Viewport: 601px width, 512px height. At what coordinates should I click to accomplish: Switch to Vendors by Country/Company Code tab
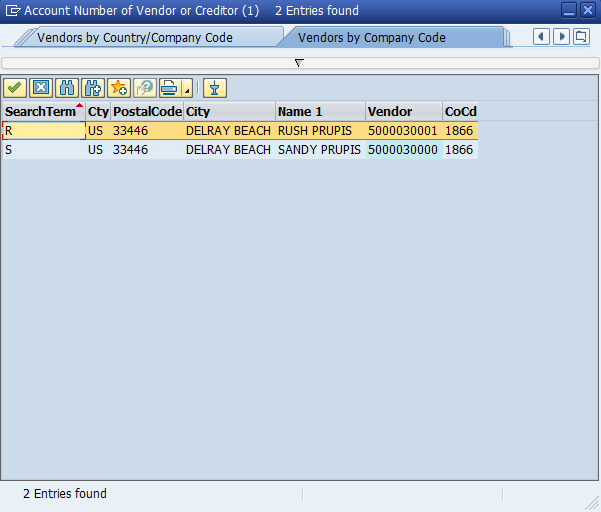135,38
